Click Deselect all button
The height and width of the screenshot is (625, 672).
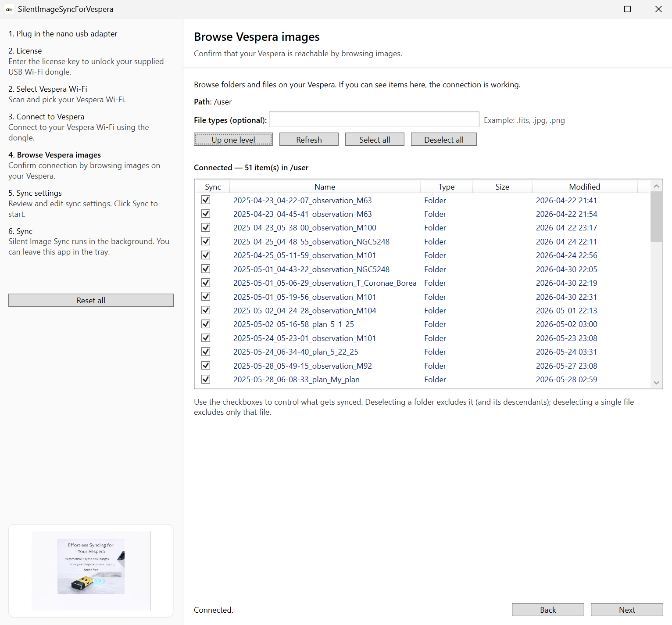click(x=444, y=140)
